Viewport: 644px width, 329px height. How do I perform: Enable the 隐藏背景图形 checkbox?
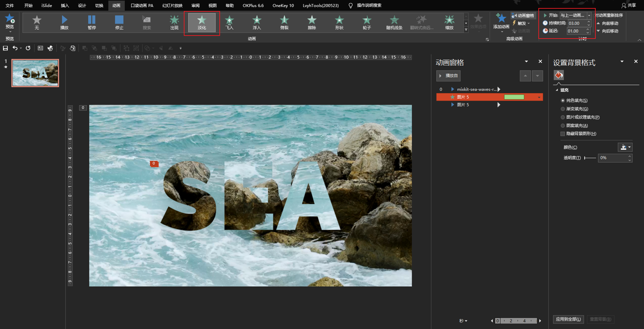click(563, 134)
